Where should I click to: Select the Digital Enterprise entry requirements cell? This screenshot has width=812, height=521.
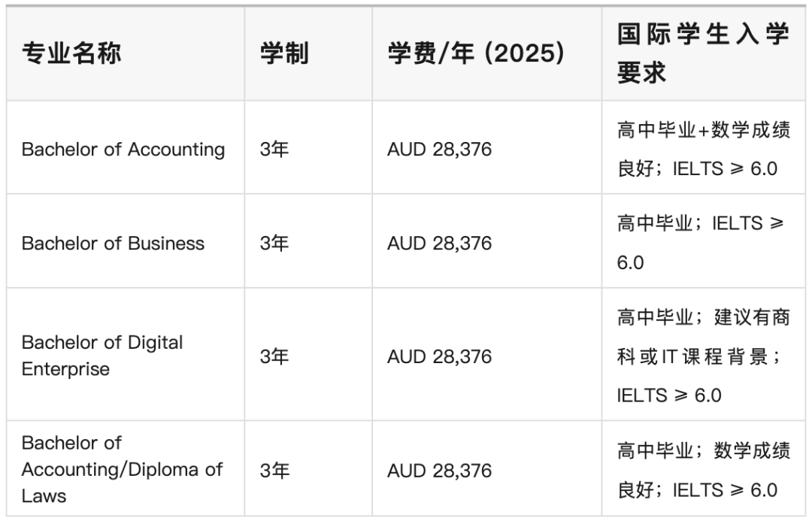click(703, 356)
